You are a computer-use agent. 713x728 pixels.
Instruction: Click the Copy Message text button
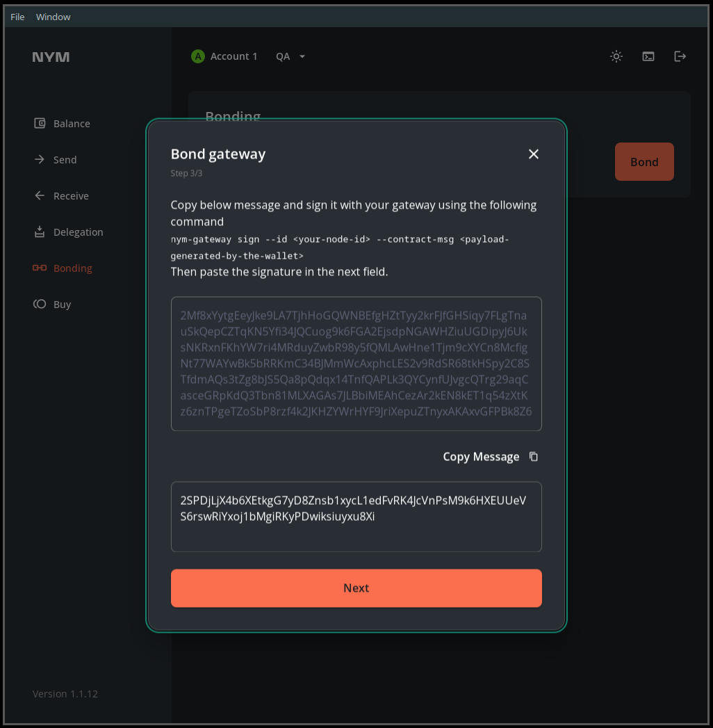click(x=481, y=457)
